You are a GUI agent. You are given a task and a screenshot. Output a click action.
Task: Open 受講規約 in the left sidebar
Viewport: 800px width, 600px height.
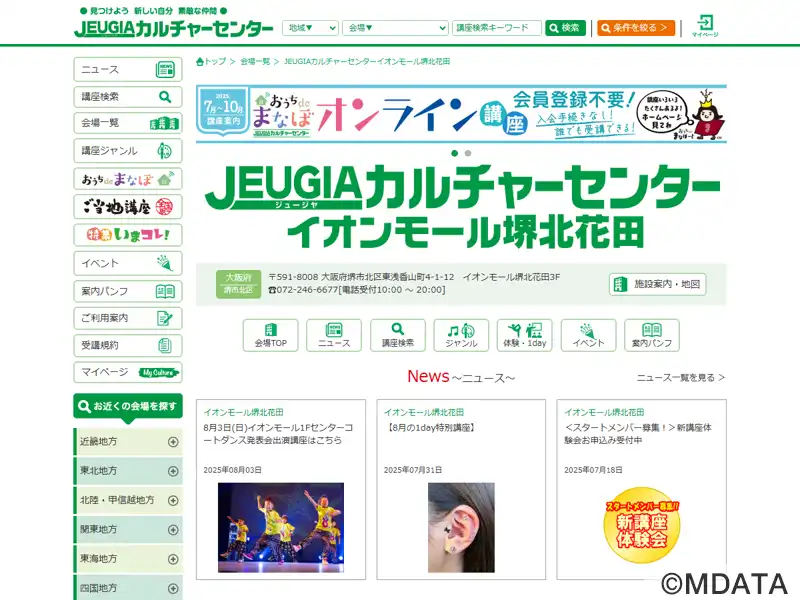pos(128,345)
